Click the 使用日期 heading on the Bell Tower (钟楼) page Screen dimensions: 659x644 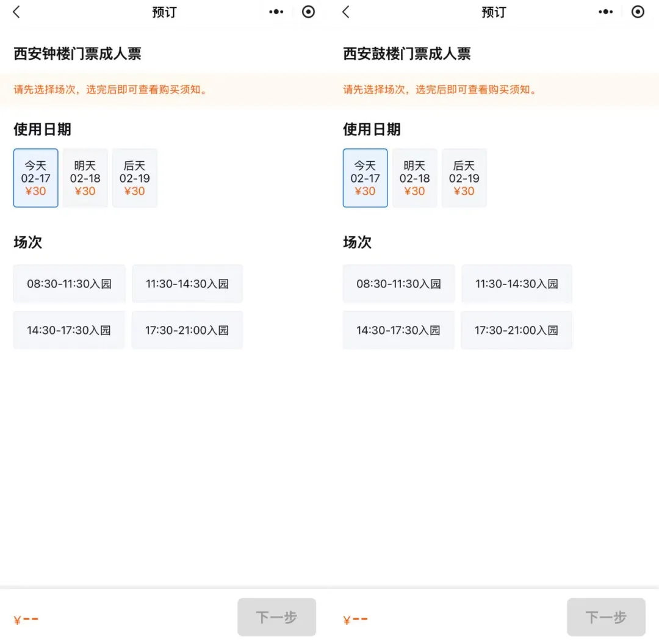42,129
